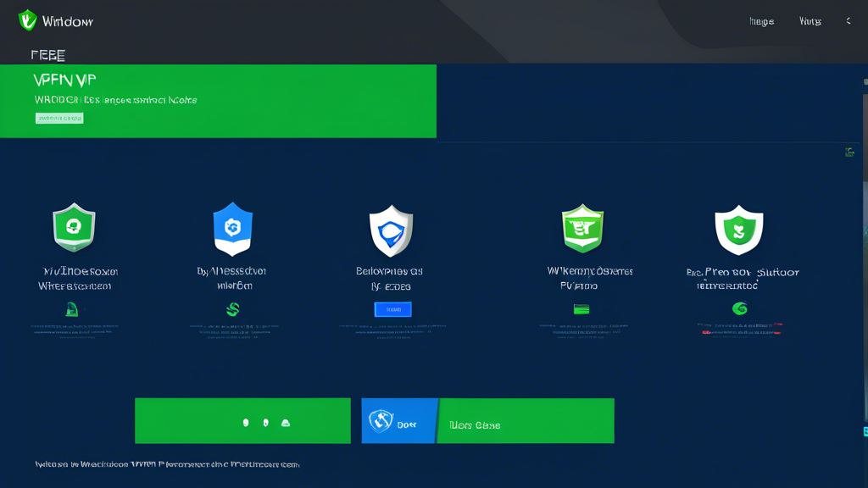This screenshot has width=868, height=488.
Task: Click the white and blue center shield icon
Action: coord(392,231)
